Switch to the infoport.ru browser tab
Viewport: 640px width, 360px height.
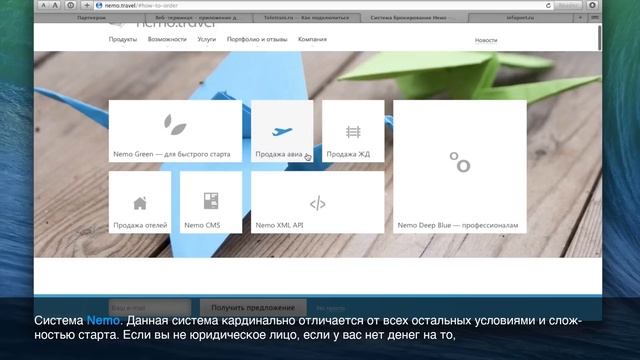coord(520,18)
